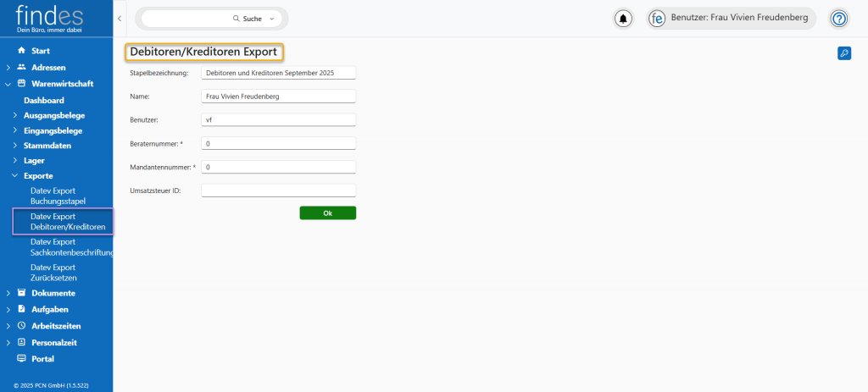Click the Start home icon

[x=22, y=51]
